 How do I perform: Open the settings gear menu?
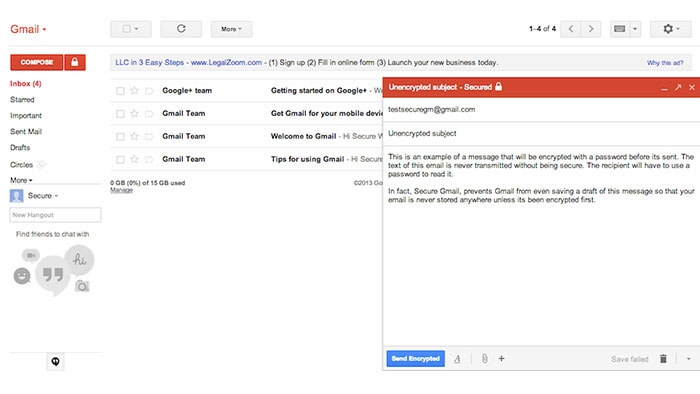[671, 29]
